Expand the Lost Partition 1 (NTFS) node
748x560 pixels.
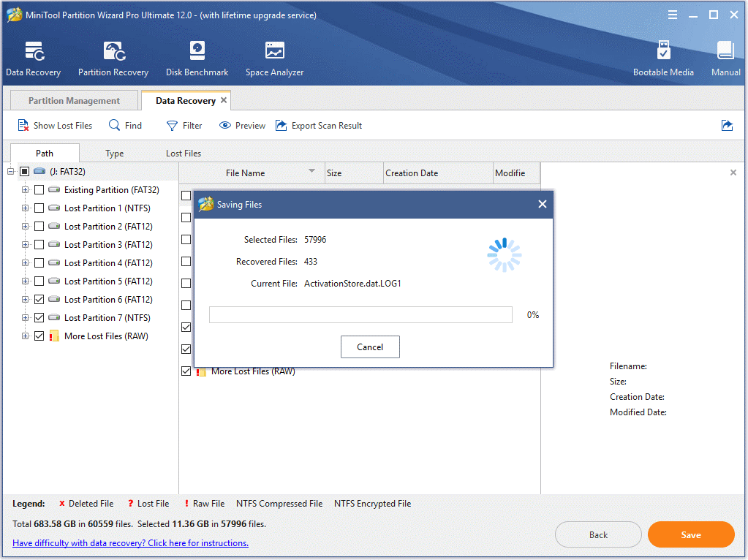25,208
